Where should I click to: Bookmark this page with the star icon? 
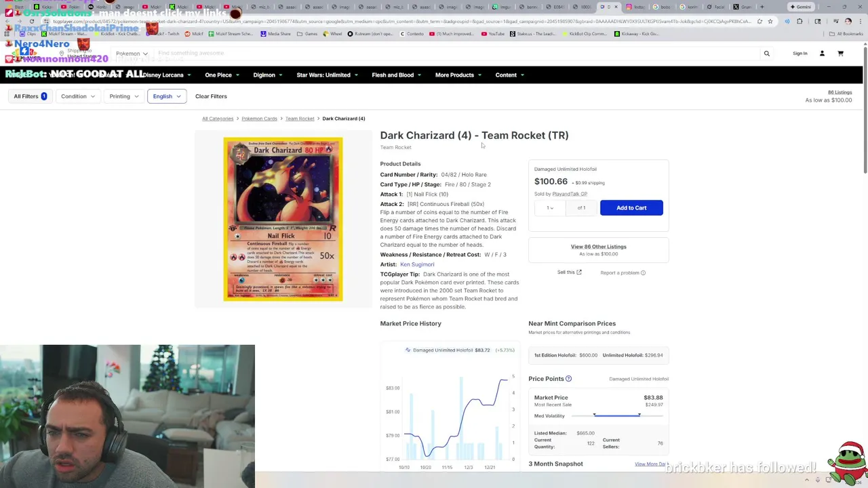(770, 21)
